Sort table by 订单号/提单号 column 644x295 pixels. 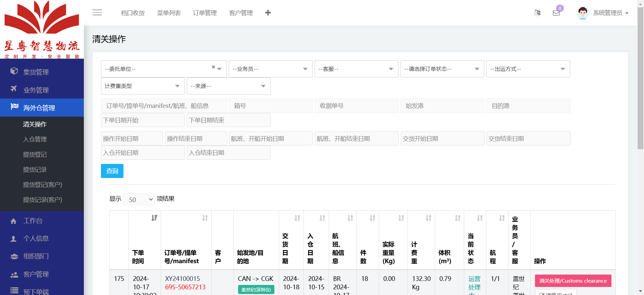pos(205,218)
